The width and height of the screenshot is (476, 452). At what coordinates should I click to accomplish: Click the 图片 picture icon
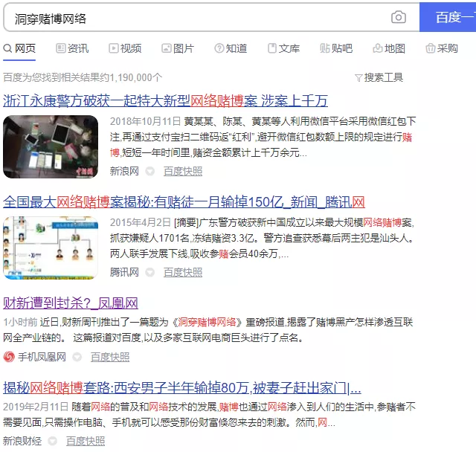coord(167,48)
